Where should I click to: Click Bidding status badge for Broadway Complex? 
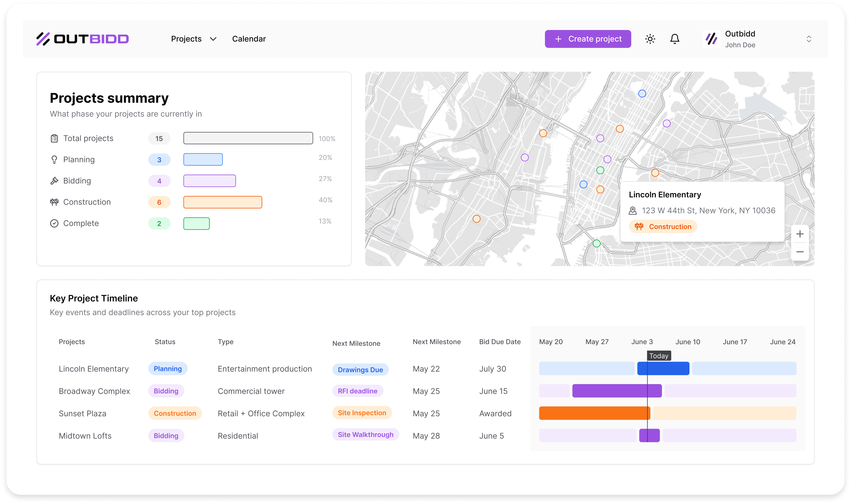(166, 391)
